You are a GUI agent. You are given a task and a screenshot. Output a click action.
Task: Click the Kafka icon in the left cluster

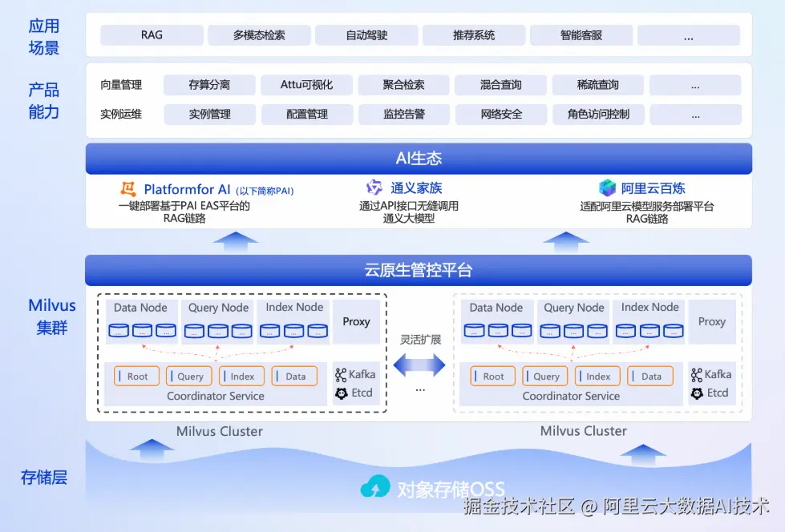[341, 375]
